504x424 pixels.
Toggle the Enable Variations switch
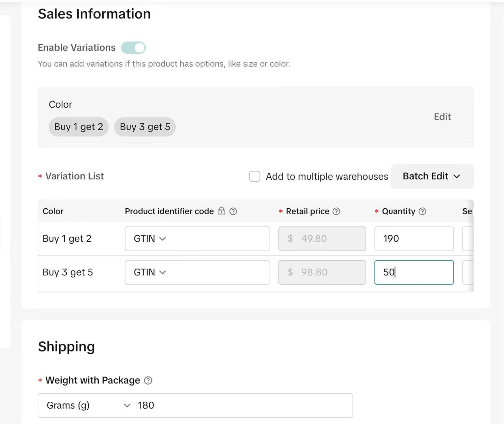(134, 48)
